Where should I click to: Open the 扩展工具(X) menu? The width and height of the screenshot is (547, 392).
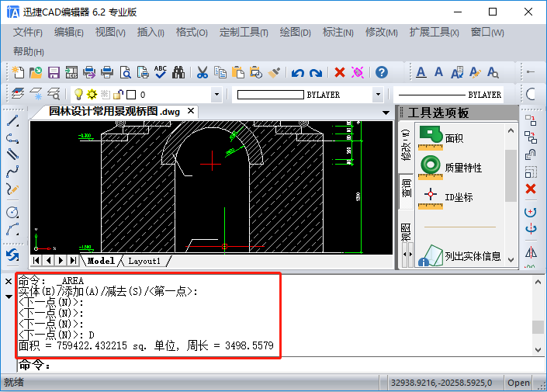[x=434, y=33]
